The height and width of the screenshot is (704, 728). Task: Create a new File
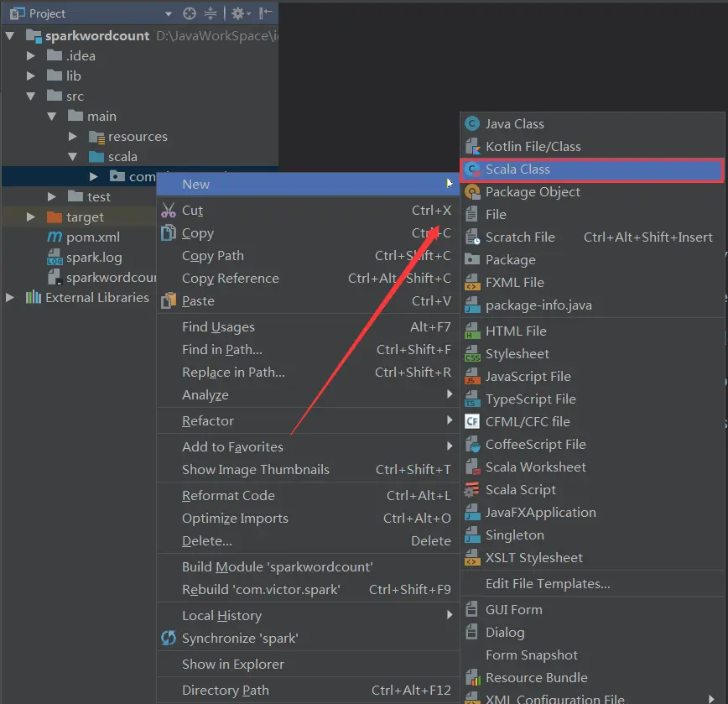(592, 215)
